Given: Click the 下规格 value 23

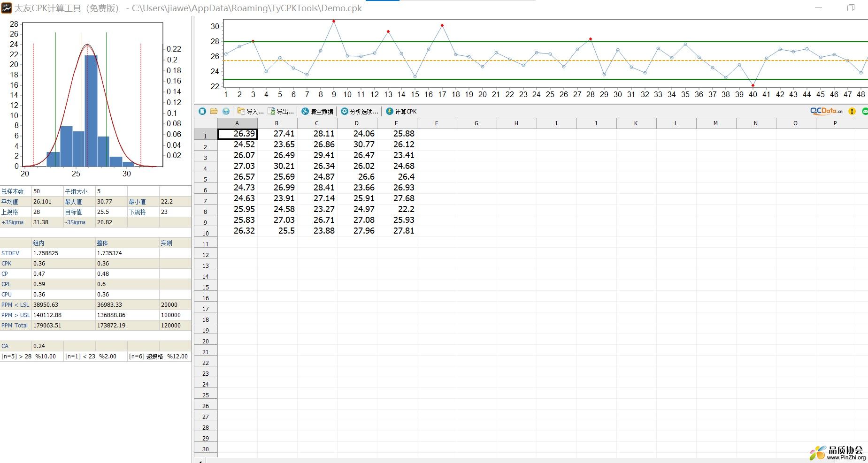Looking at the screenshot, I should coord(175,212).
